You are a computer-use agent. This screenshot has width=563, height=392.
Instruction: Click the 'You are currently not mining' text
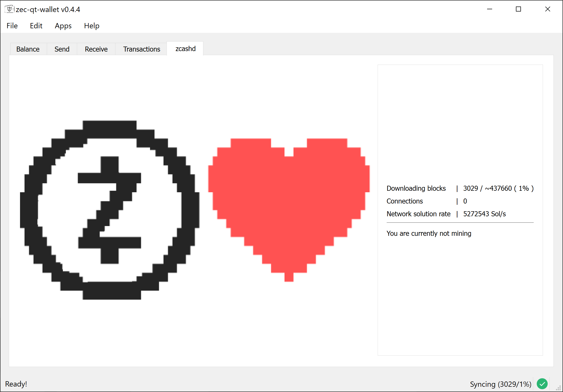tap(429, 233)
